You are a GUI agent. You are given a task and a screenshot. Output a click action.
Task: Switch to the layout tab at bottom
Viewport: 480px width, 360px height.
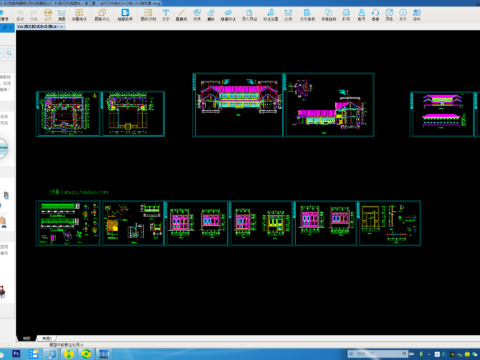(47, 338)
